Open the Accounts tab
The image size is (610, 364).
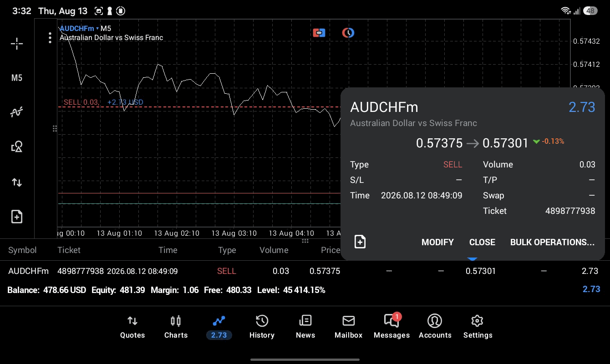click(x=435, y=327)
